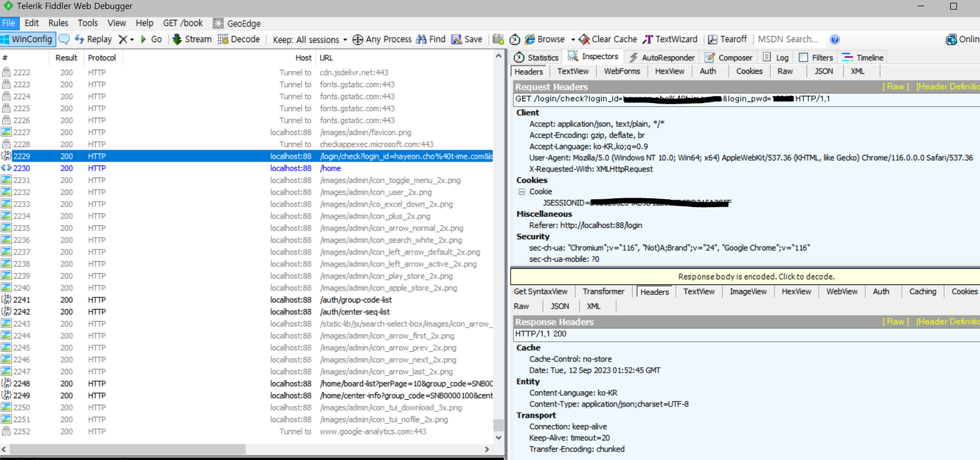Image resolution: width=980 pixels, height=460 pixels.
Task: Select session 2252 www.google-analytics.com row
Action: coord(247,432)
